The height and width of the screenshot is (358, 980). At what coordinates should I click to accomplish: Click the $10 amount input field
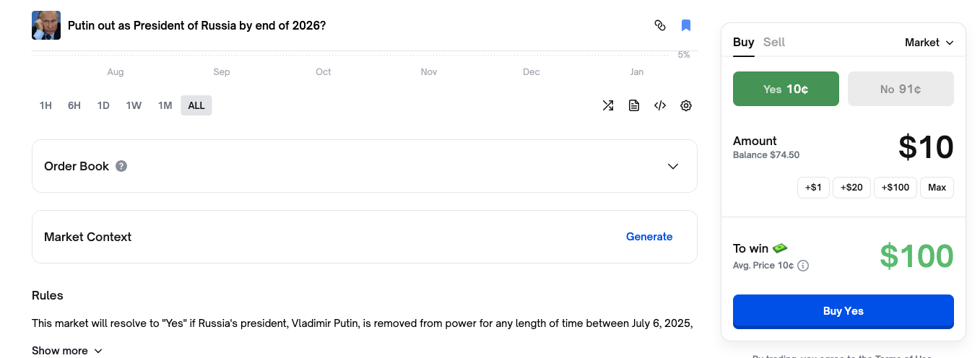(926, 147)
